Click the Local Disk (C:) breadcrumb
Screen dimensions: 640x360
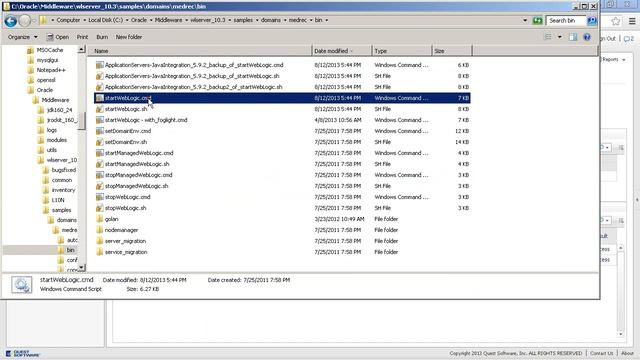pyautogui.click(x=106, y=20)
